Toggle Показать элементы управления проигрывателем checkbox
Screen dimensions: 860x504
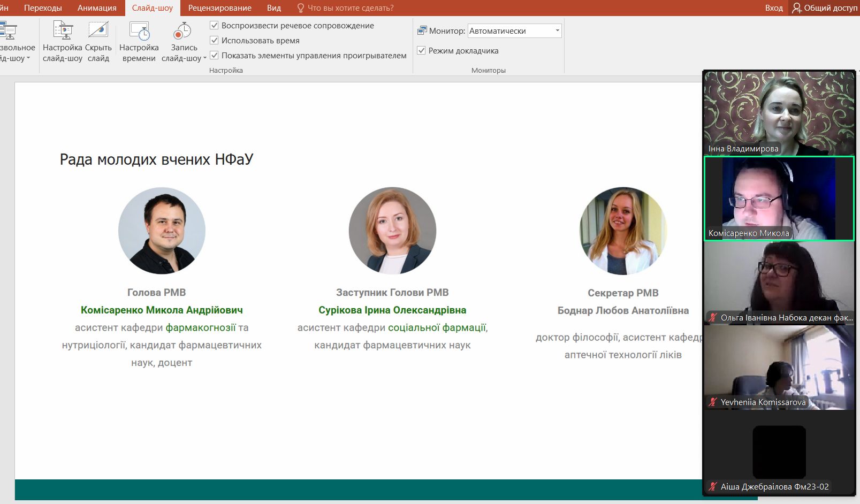[x=214, y=55]
